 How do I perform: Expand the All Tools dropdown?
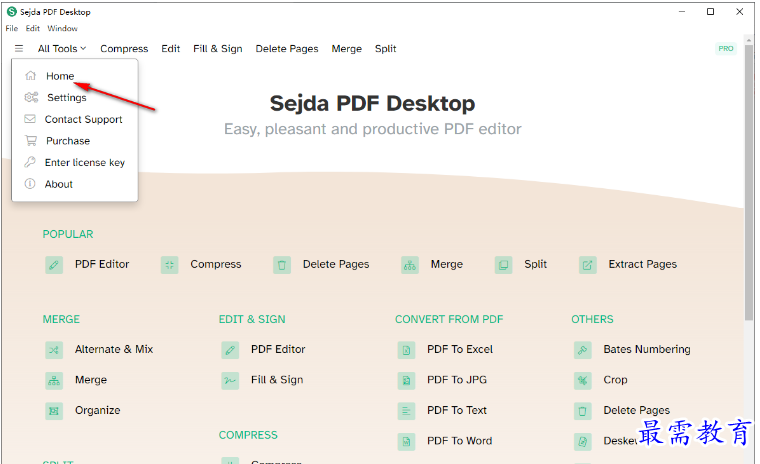click(62, 48)
